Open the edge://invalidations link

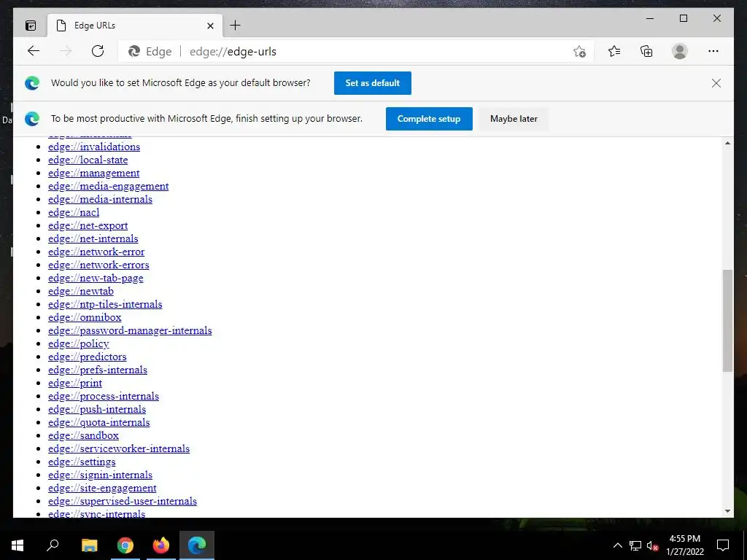click(94, 147)
